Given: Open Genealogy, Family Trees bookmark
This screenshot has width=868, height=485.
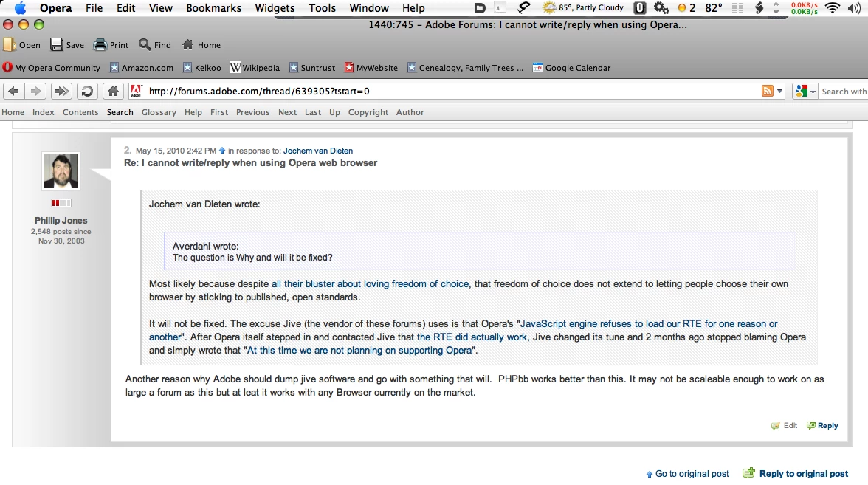Looking at the screenshot, I should coord(465,68).
